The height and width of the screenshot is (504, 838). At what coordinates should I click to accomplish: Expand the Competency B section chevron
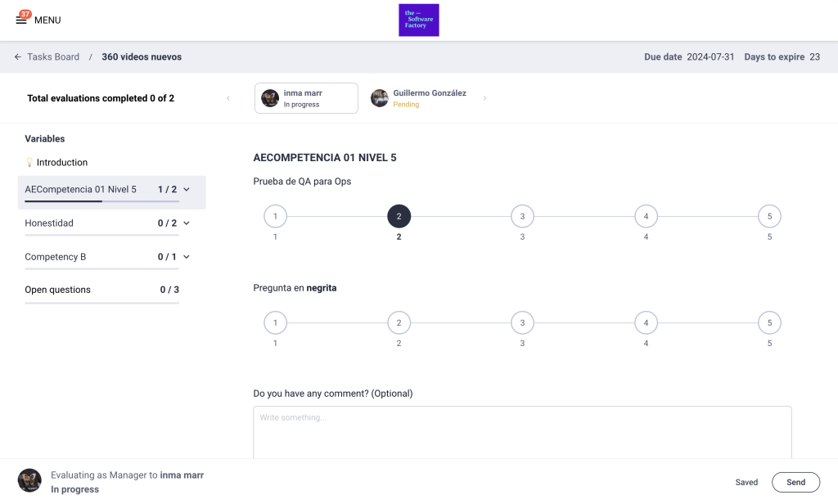(x=187, y=257)
